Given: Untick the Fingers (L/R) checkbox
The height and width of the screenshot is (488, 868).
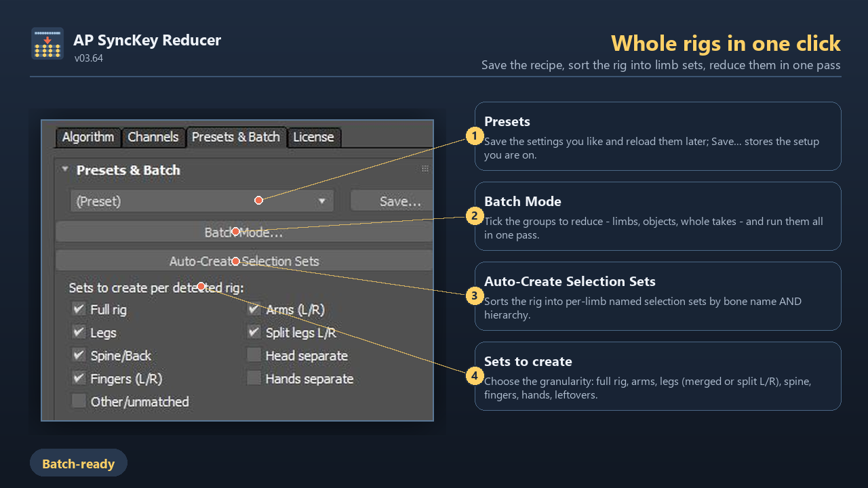Looking at the screenshot, I should click(x=79, y=378).
